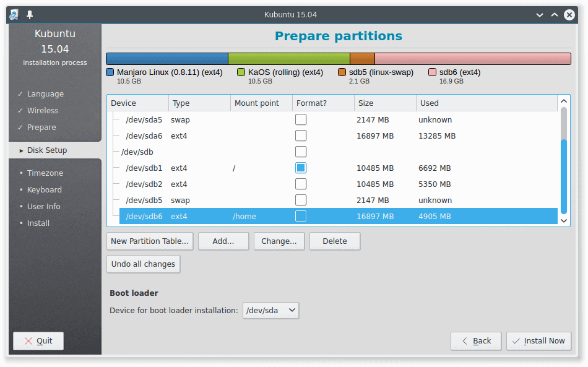
Task: Click the 13285 MB used value
Action: (x=437, y=136)
